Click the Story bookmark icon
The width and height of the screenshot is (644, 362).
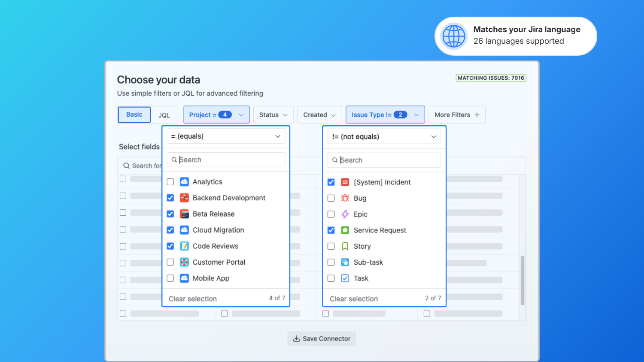pyautogui.click(x=345, y=246)
